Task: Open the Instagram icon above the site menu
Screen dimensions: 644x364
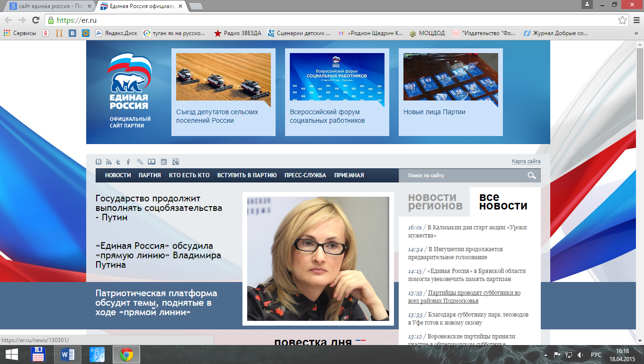Action: [164, 162]
